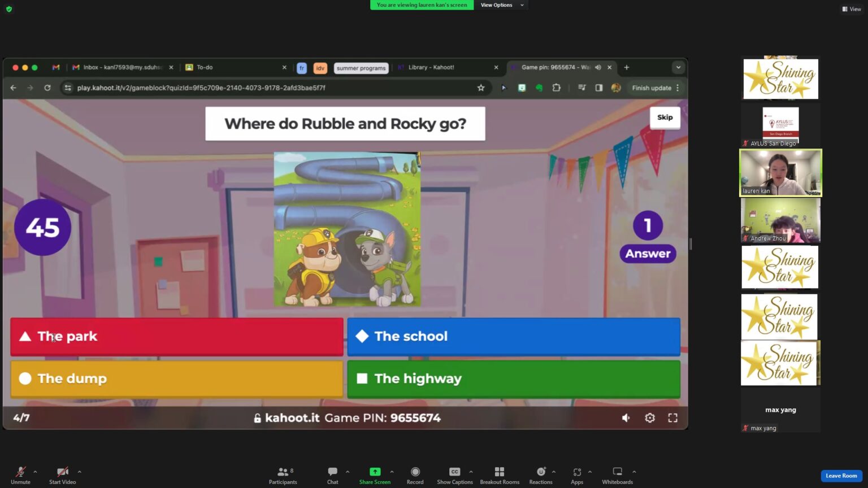Go forward in the browser
Image resolution: width=868 pixels, height=488 pixels.
(x=30, y=88)
